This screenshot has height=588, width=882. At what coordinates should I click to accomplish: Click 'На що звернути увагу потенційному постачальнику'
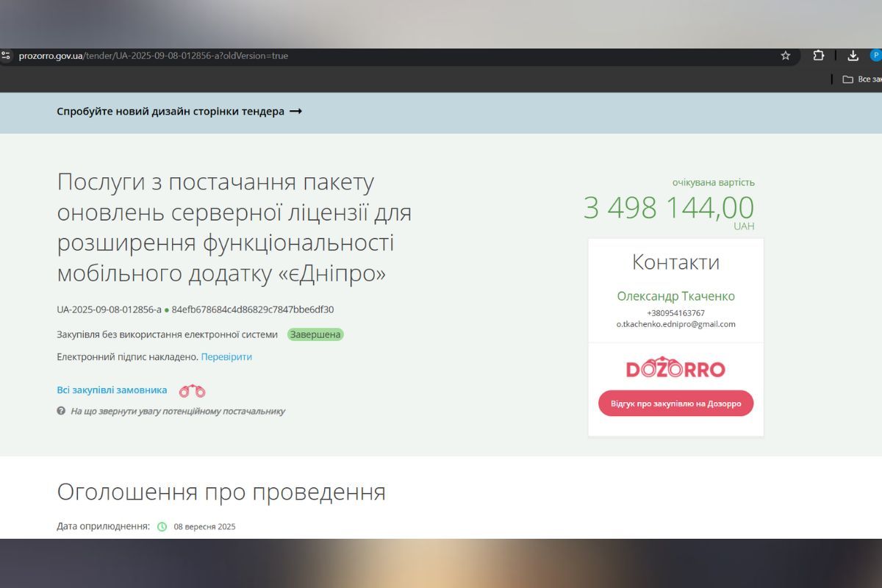pos(178,412)
